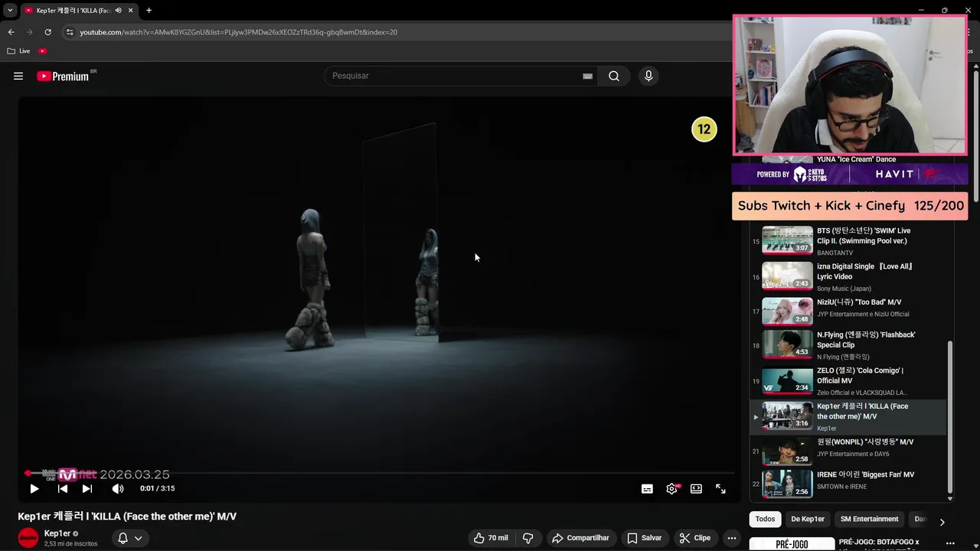Image resolution: width=980 pixels, height=551 pixels.
Task: Click the search magnifier button
Action: coord(614,76)
